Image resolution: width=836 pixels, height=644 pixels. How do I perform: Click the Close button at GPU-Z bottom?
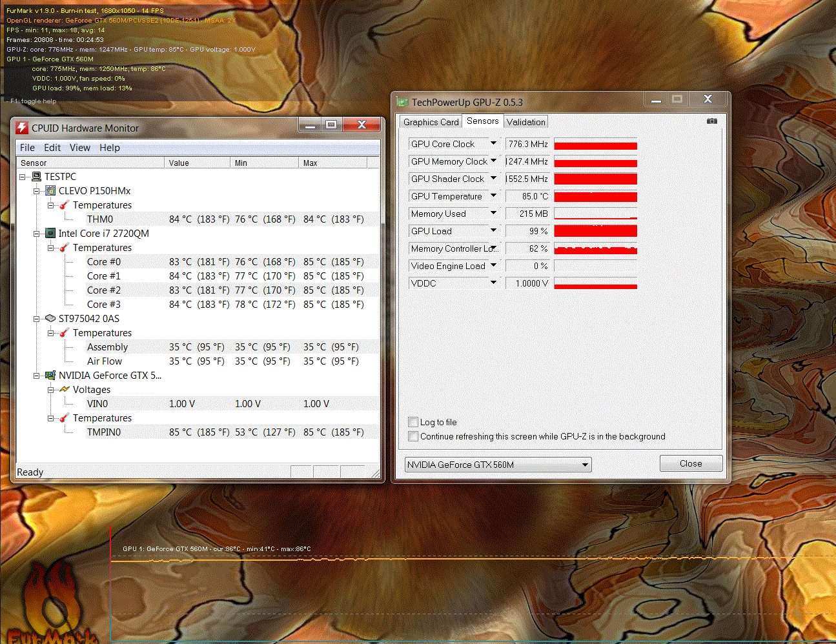691,463
